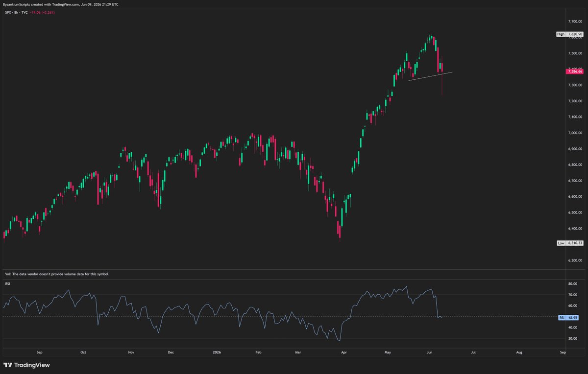Select the High 7,620.90 price label

[569, 34]
